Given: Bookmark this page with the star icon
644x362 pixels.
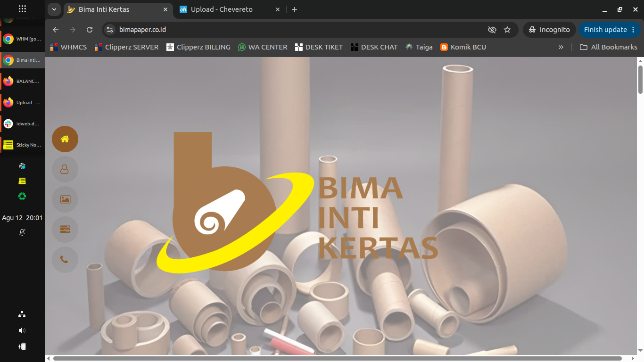Looking at the screenshot, I should (507, 30).
